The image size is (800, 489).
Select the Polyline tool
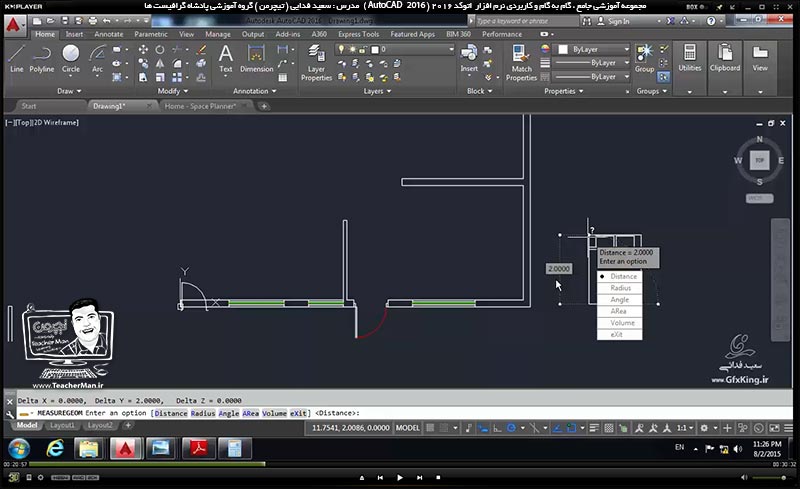coord(41,59)
